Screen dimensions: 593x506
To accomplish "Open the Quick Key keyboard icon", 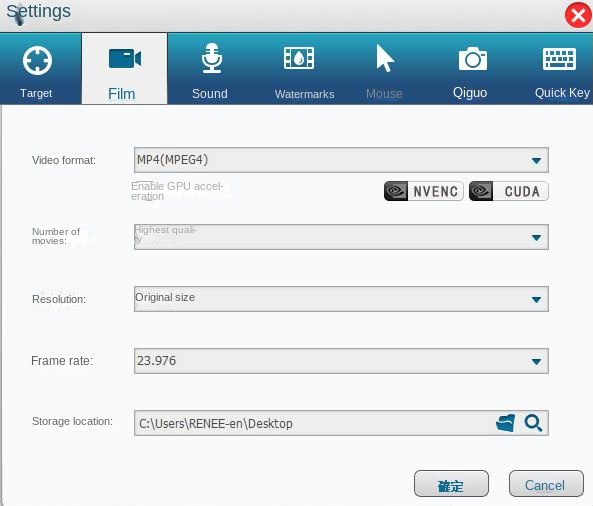I will pyautogui.click(x=559, y=59).
